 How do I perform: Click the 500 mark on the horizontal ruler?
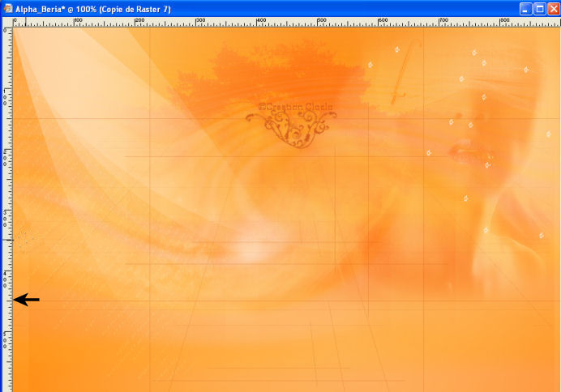point(320,22)
